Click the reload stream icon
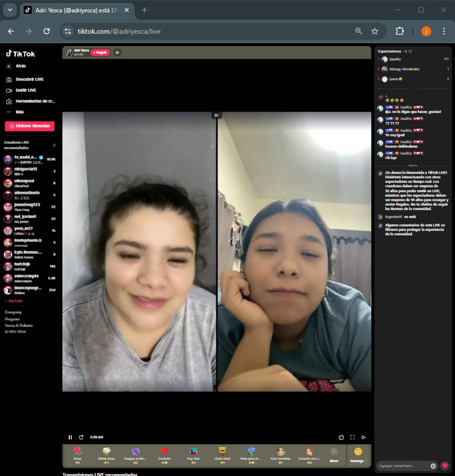Image resolution: width=455 pixels, height=476 pixels. point(81,437)
